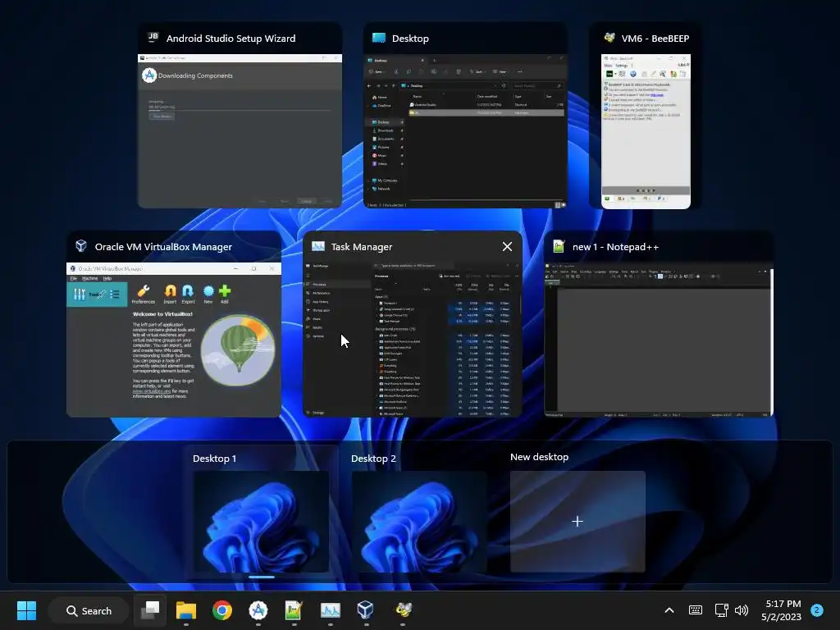This screenshot has width=840, height=630.
Task: Open Notepad++ from the taskbar
Action: (x=294, y=610)
